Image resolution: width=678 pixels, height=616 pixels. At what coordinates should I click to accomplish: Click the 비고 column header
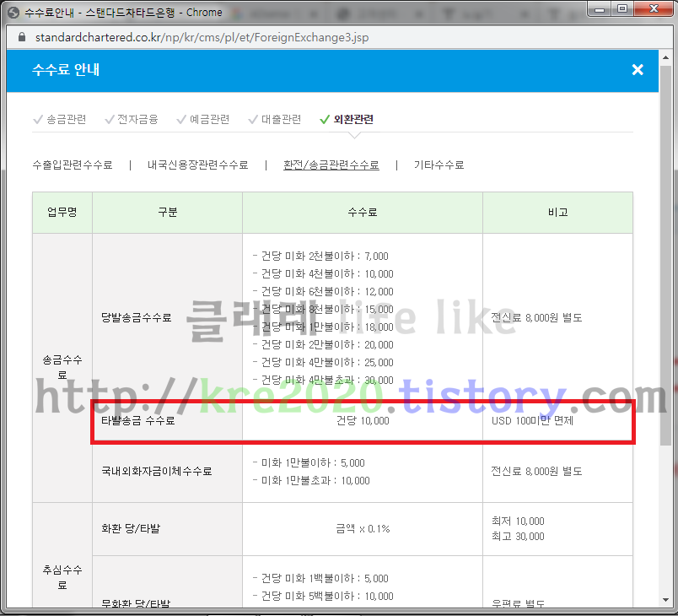click(x=557, y=213)
